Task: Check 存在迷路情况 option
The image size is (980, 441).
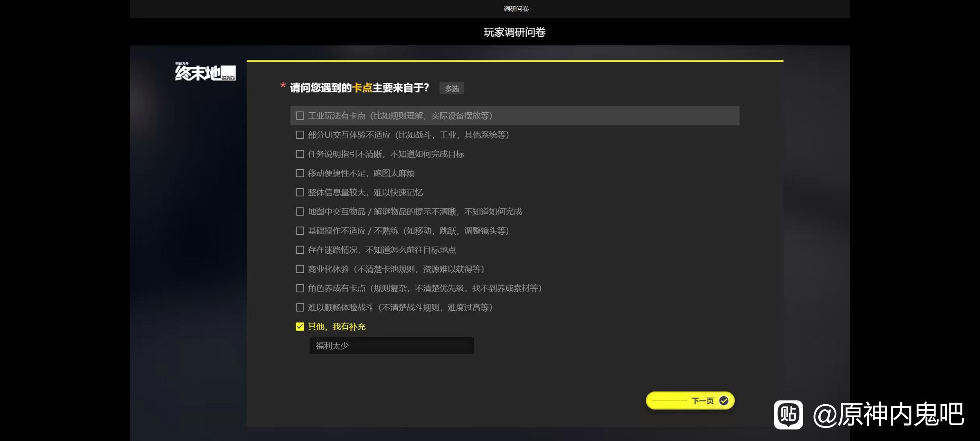Action: point(300,250)
